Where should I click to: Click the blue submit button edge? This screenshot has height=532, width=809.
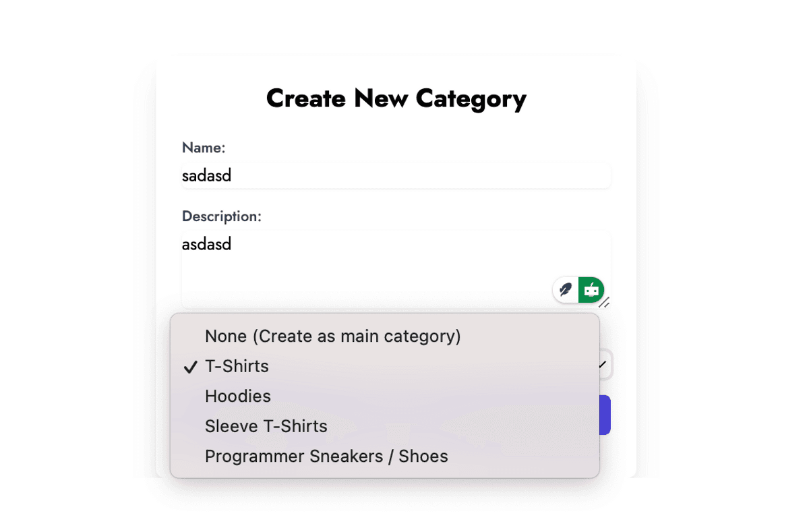605,415
